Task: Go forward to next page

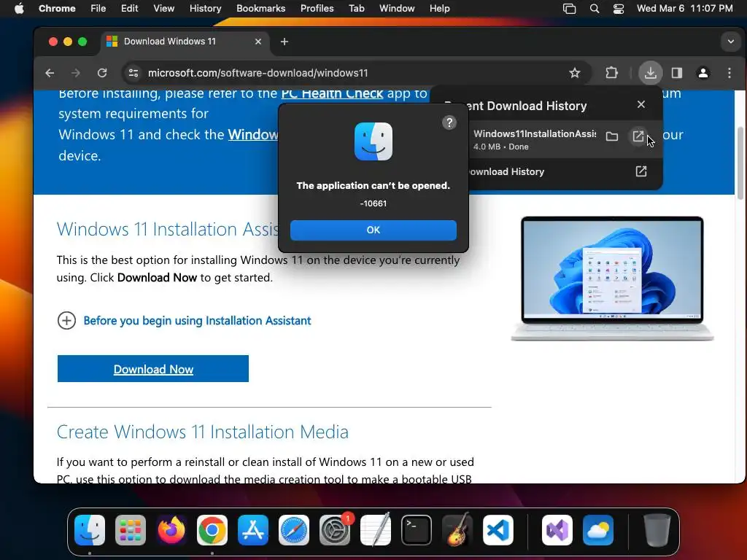Action: [x=76, y=73]
